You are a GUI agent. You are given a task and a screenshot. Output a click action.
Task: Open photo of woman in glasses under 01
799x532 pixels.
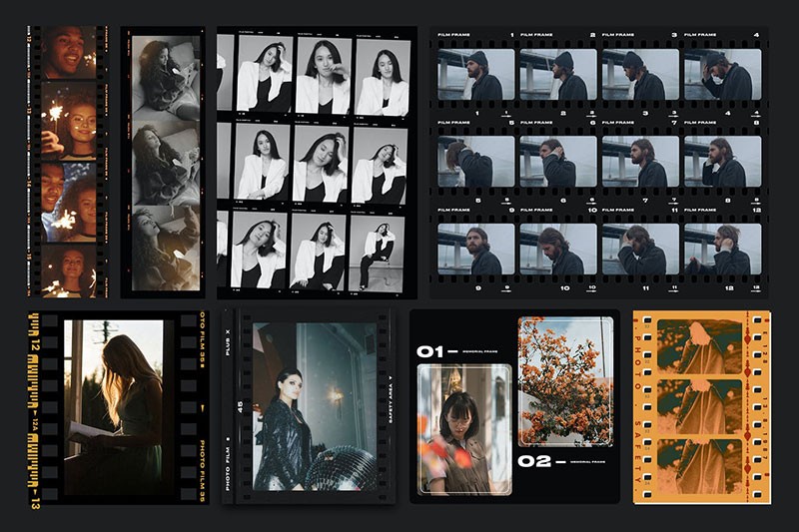(x=464, y=429)
